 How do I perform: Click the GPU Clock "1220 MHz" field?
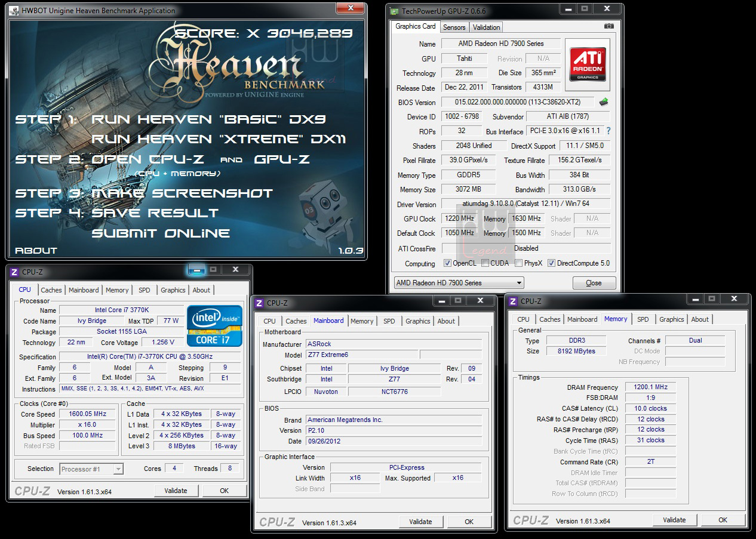(x=459, y=219)
